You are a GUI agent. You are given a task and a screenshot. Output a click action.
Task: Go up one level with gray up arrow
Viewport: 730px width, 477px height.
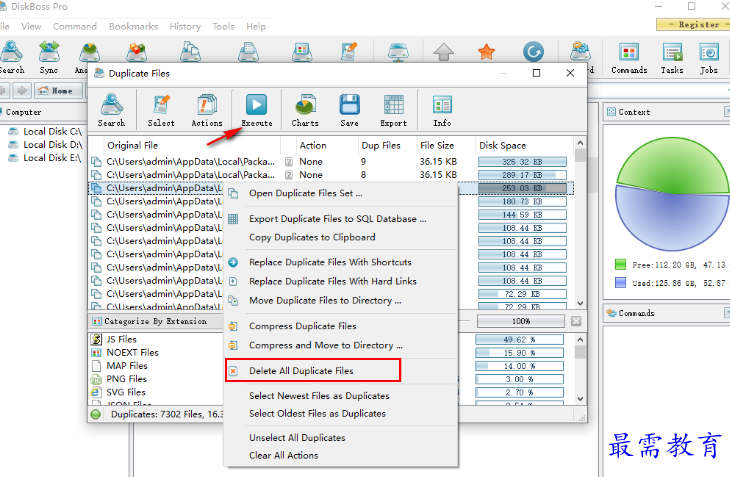click(444, 52)
